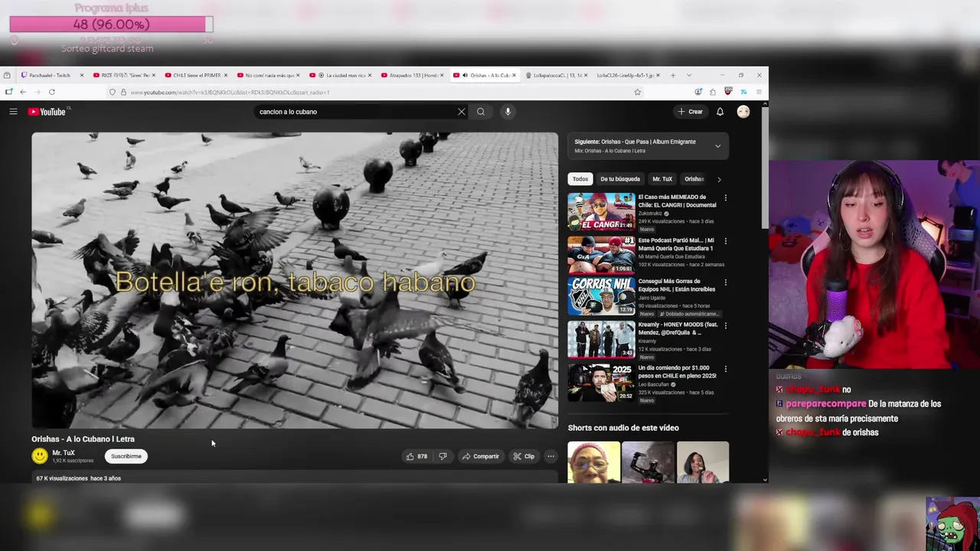980x551 pixels.
Task: Open the new tab plus button
Action: click(673, 75)
